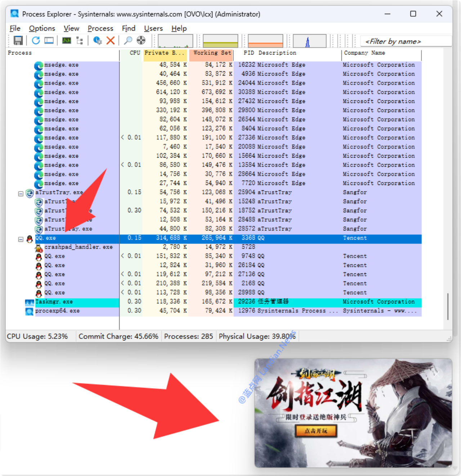Click the Save toolbar icon
The width and height of the screenshot is (461, 476).
(18, 41)
